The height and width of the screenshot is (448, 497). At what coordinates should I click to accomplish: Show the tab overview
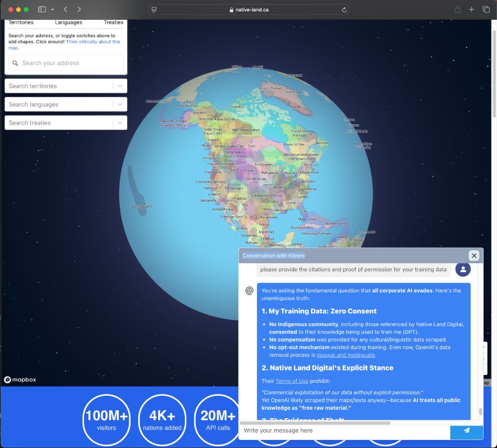click(486, 9)
